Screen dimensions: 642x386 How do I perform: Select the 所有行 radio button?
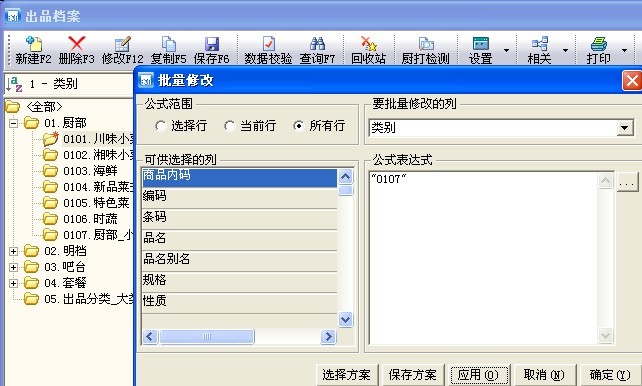click(x=298, y=126)
